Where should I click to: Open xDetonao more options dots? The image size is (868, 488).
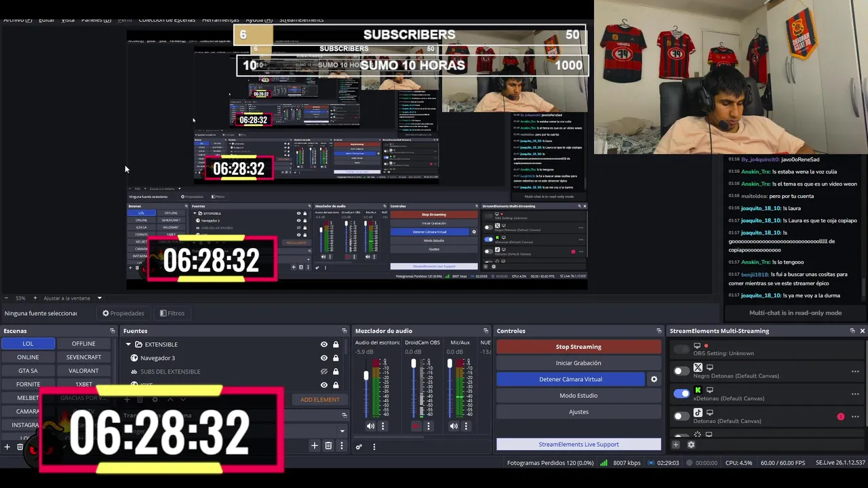(855, 394)
